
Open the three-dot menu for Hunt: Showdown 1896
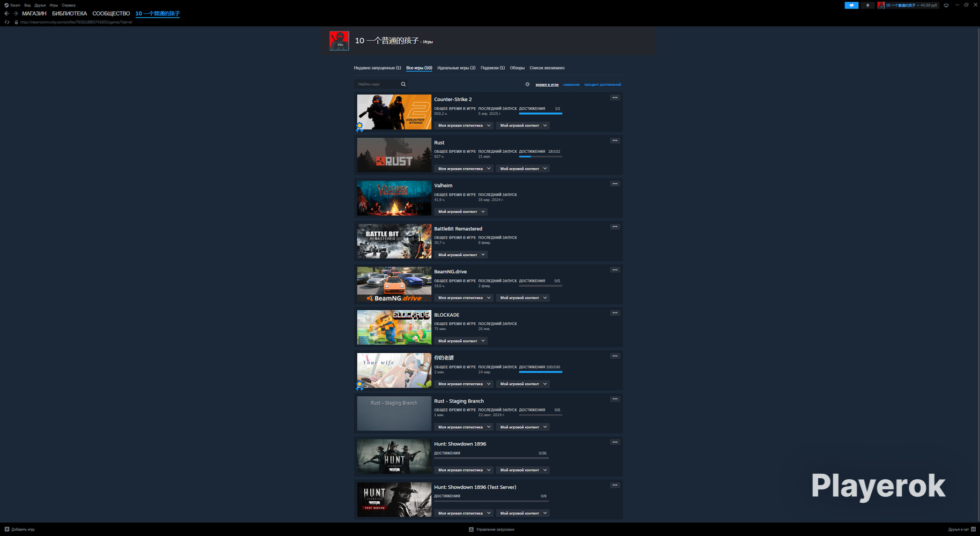tap(615, 442)
